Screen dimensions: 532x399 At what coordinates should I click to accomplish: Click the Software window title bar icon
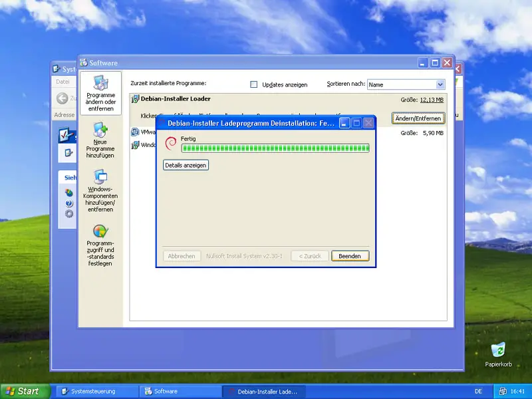84,63
